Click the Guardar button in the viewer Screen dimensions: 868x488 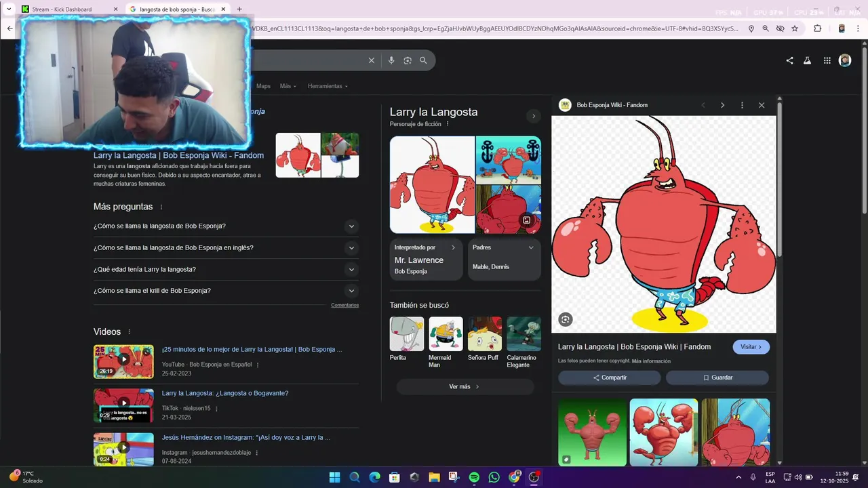click(x=717, y=378)
